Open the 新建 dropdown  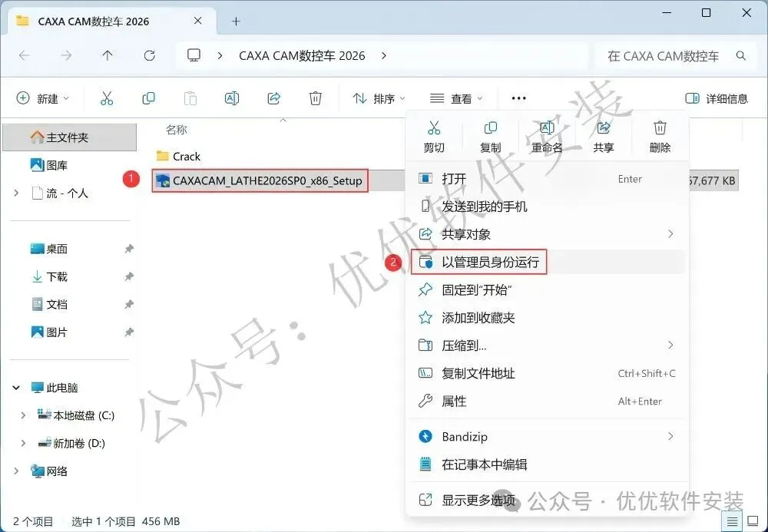tap(43, 98)
